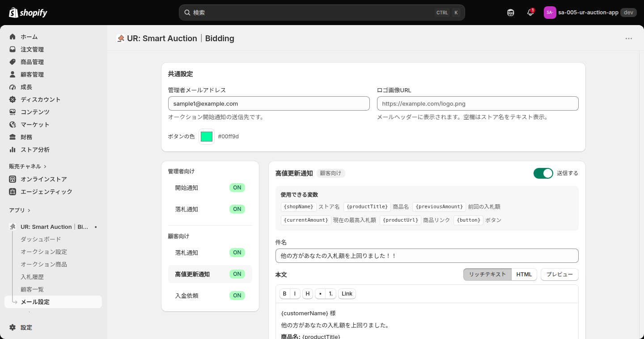Switch to HTML editor tab
Image resolution: width=644 pixels, height=339 pixels.
(x=524, y=275)
